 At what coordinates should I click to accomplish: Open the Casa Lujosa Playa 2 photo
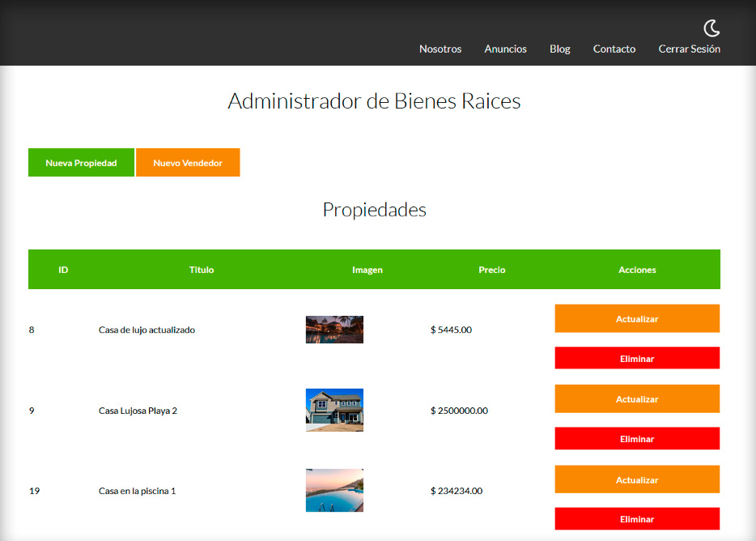334,410
